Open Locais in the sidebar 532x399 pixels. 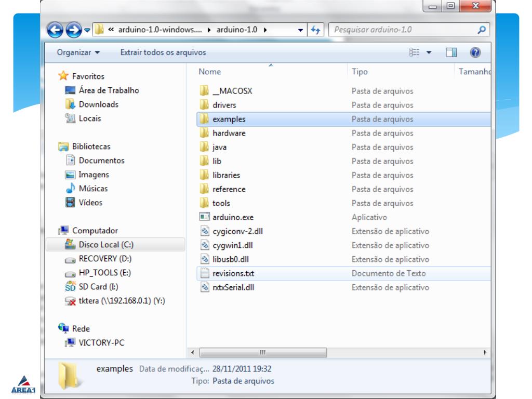tap(90, 118)
